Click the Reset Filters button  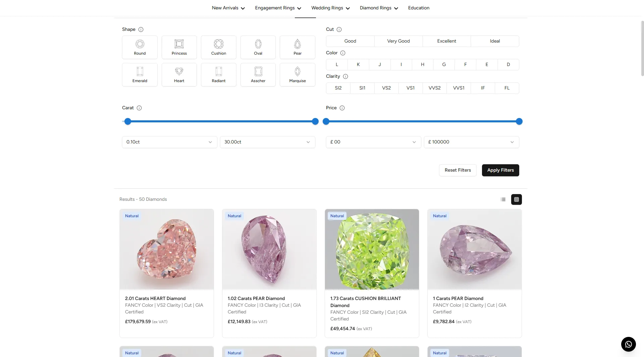[458, 170]
